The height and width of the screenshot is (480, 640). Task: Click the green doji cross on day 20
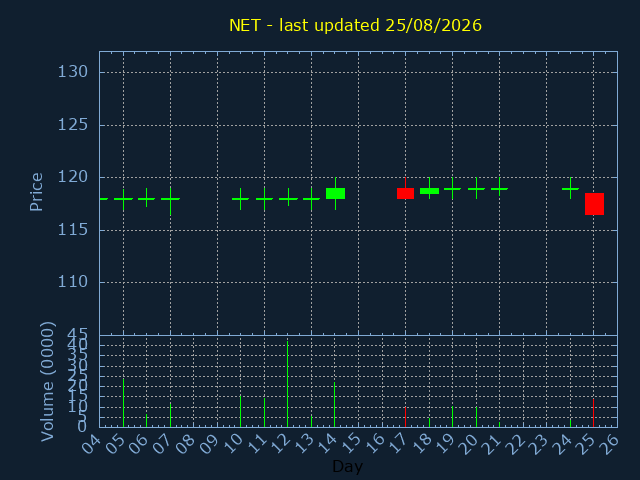click(x=476, y=189)
